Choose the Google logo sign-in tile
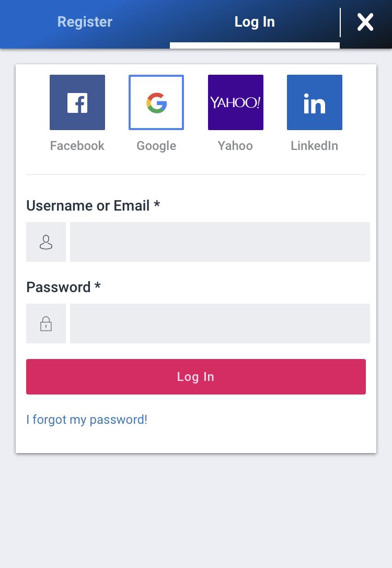 (x=156, y=102)
